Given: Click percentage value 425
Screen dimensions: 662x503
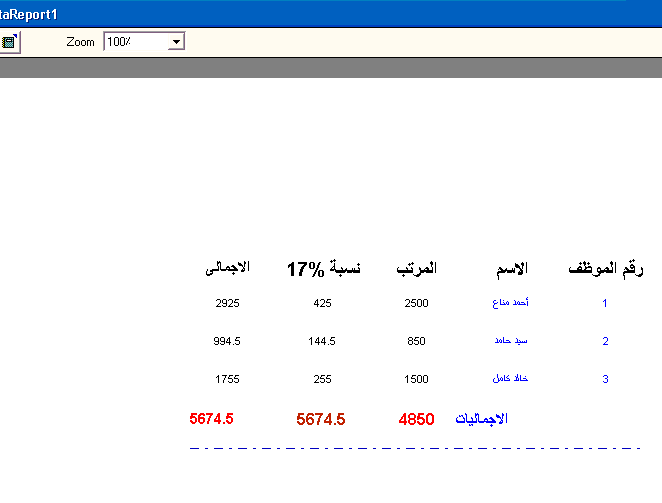Looking at the screenshot, I should click(322, 303).
